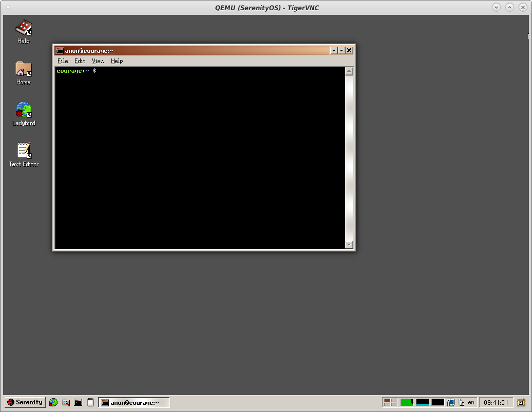This screenshot has width=532, height=412.
Task: Launch Ladybird from the taskbar quick launch
Action: click(x=53, y=402)
